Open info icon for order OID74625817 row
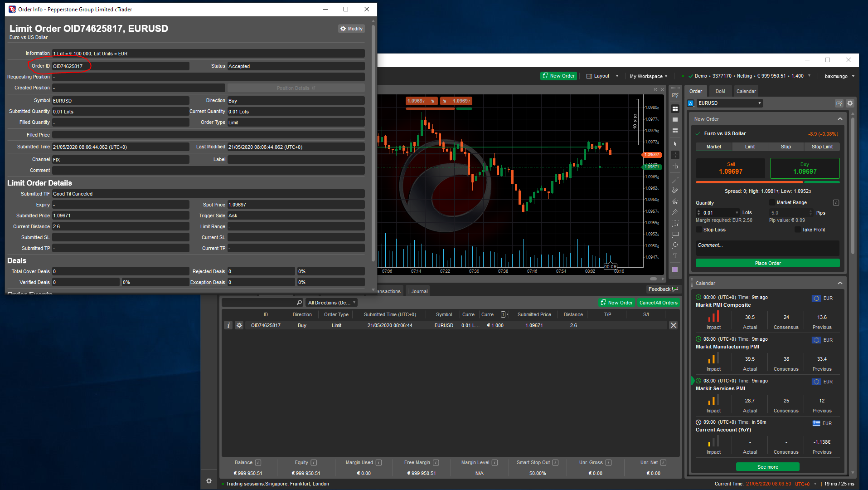The width and height of the screenshot is (868, 490). (228, 325)
